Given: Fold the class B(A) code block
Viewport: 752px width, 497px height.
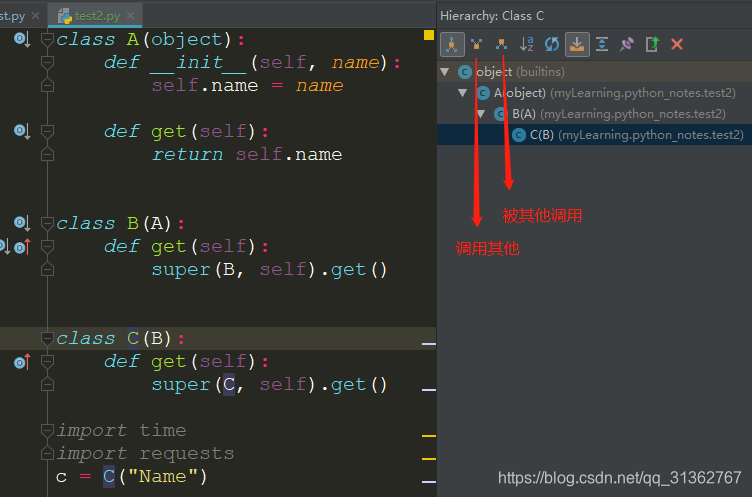Looking at the screenshot, I should tap(46, 223).
